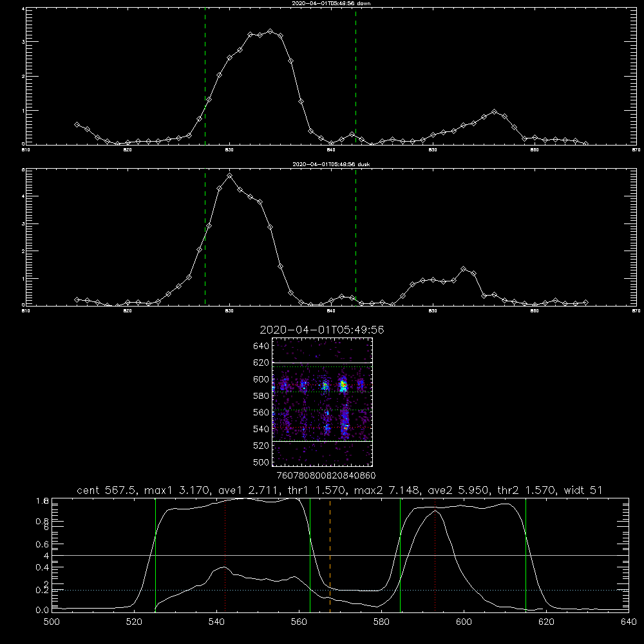Click the dotted horizontal line at 0.2 in bottom plot
This screenshot has height=644, width=644.
[340, 590]
